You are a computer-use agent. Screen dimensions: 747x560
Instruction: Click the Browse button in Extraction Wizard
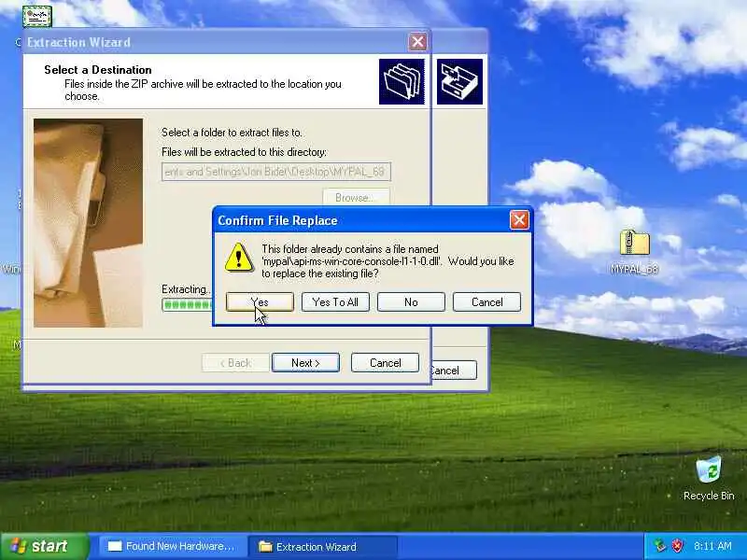coord(356,197)
